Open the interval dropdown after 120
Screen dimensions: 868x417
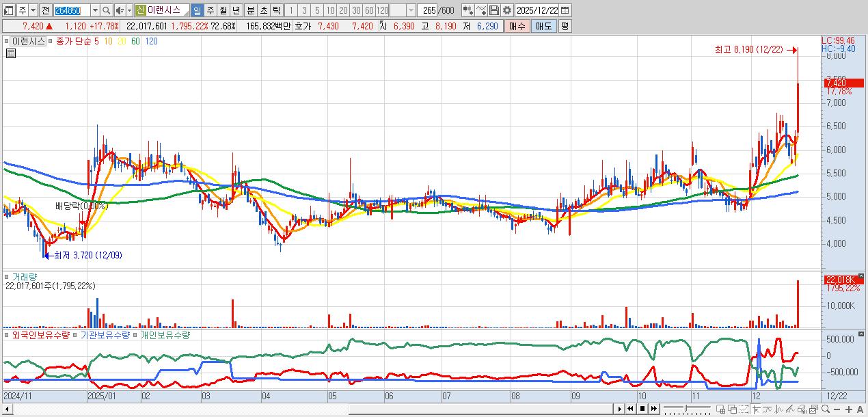[410, 11]
